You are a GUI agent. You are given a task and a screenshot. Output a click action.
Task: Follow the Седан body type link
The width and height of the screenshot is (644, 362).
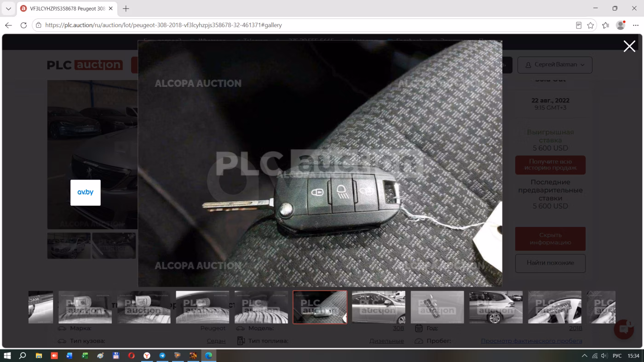216,341
